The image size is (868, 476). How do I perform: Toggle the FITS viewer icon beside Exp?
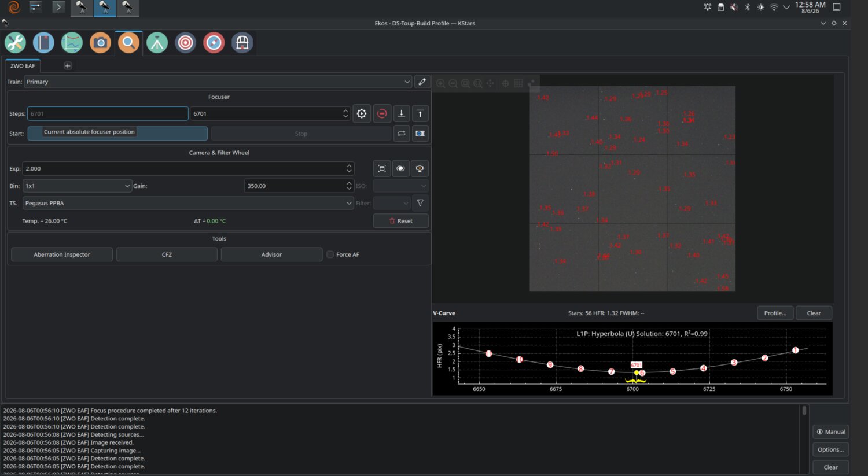400,168
